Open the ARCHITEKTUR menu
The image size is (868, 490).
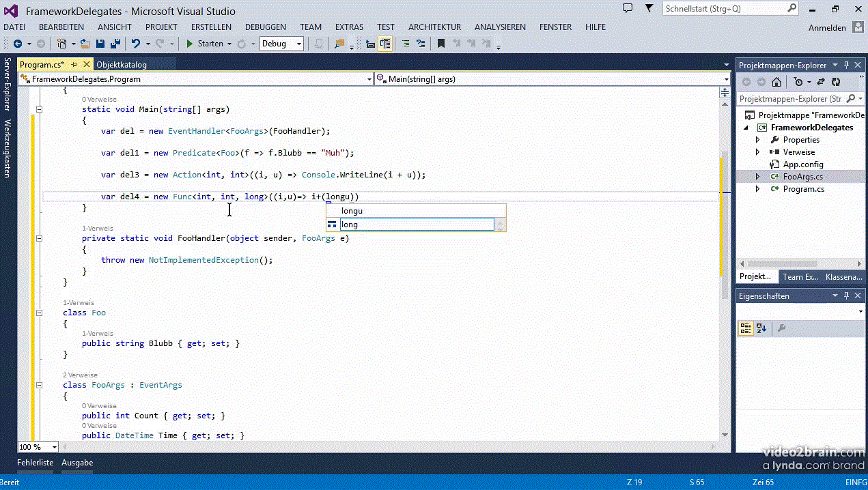[435, 27]
